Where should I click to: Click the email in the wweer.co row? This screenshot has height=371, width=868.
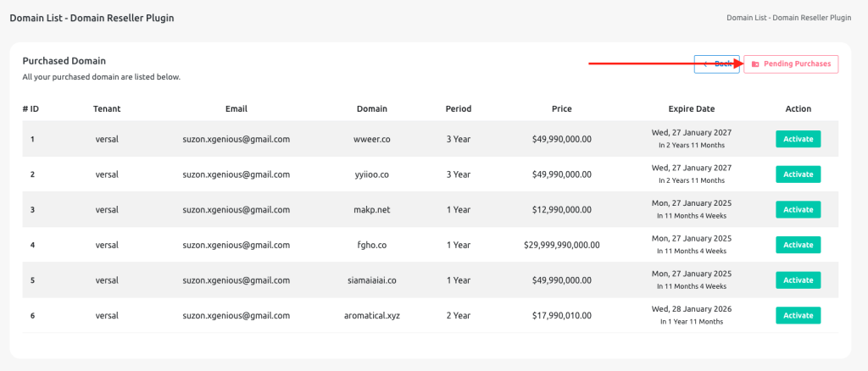pyautogui.click(x=236, y=139)
